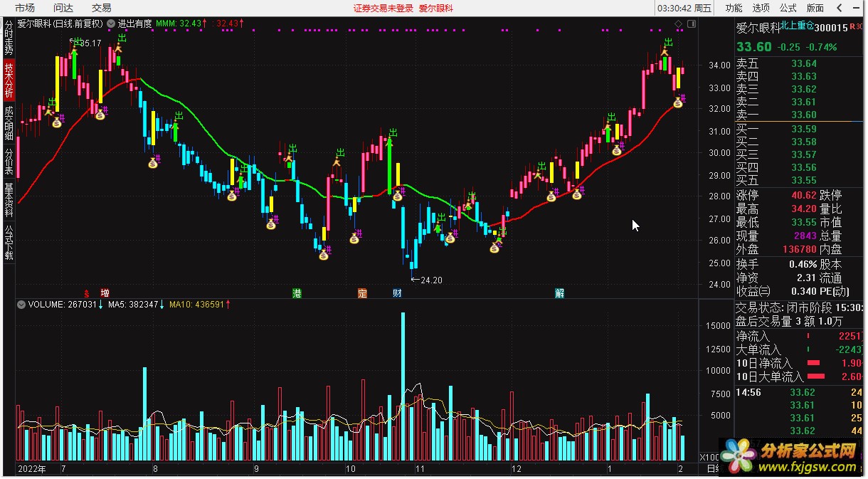Open the 选项 menu
The image size is (868, 479).
click(761, 8)
